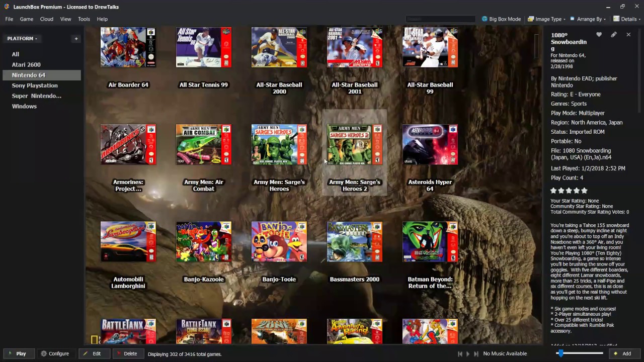Click 'Play Mode: Multiplayer' detail line
This screenshot has height=362, width=644.
[578, 113]
